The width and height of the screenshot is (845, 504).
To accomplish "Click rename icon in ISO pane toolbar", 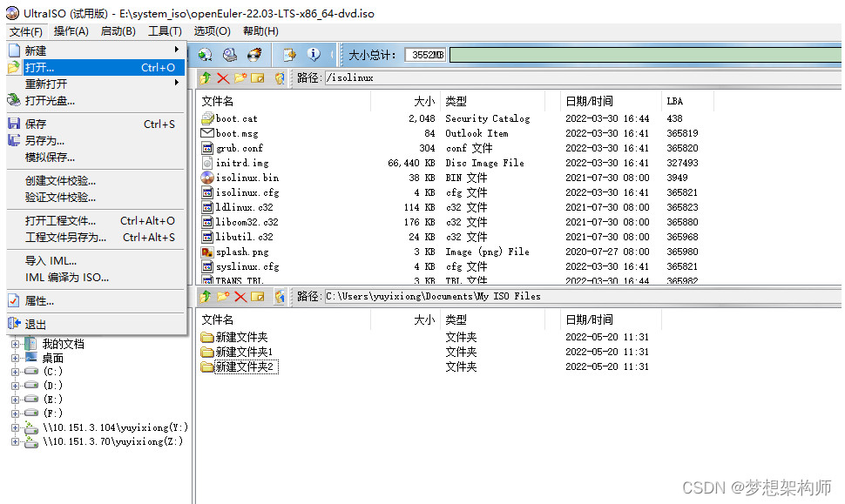I will (258, 78).
